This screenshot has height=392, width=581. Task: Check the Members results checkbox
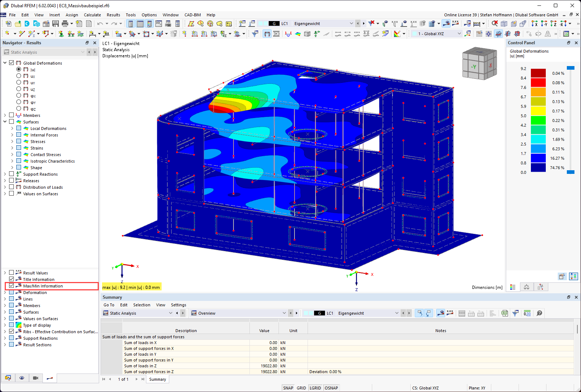(12, 115)
